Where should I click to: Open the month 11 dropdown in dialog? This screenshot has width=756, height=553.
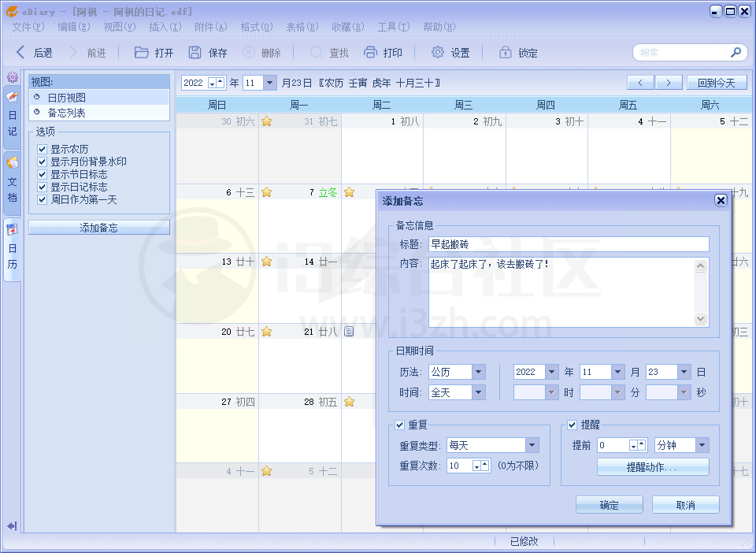point(617,372)
